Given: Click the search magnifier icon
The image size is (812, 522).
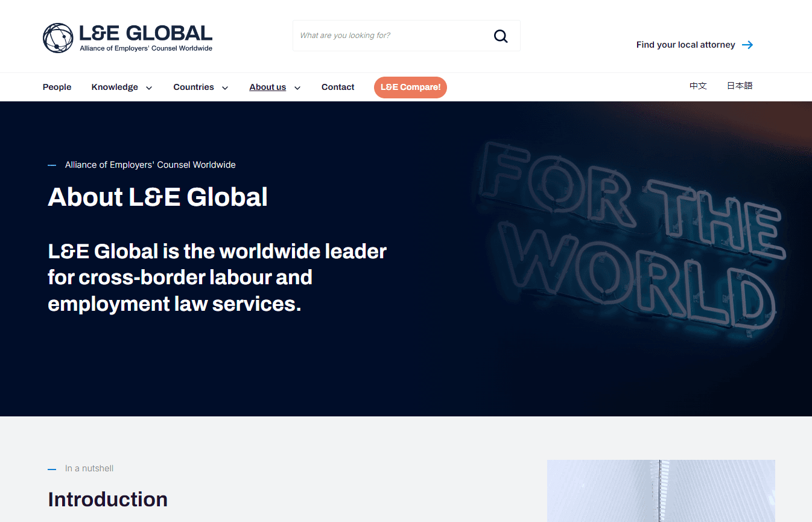Looking at the screenshot, I should (501, 36).
